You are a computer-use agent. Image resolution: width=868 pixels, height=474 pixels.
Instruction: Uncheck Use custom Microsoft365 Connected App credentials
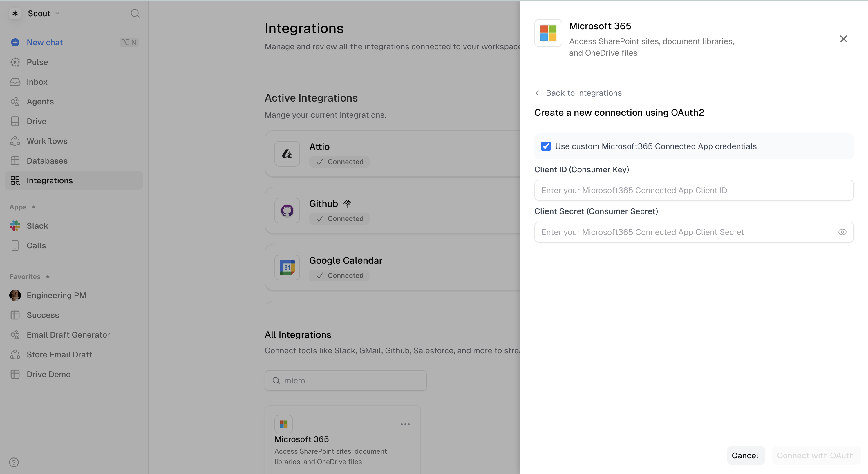click(546, 146)
